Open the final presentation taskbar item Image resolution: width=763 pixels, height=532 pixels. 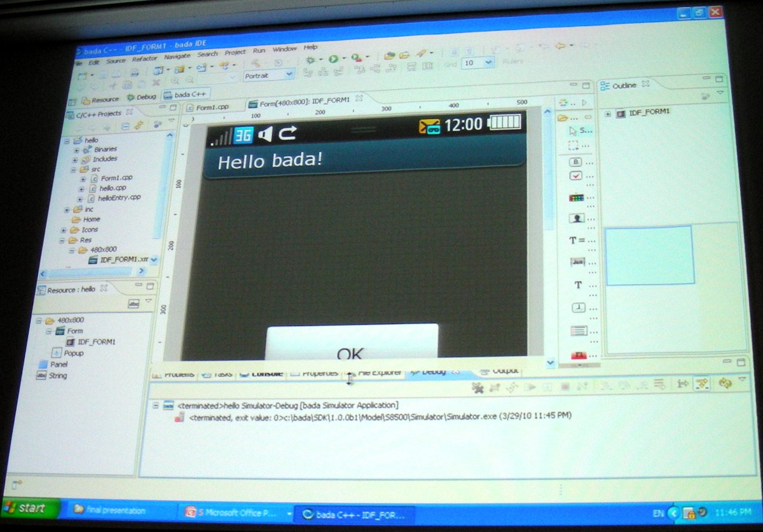[120, 510]
